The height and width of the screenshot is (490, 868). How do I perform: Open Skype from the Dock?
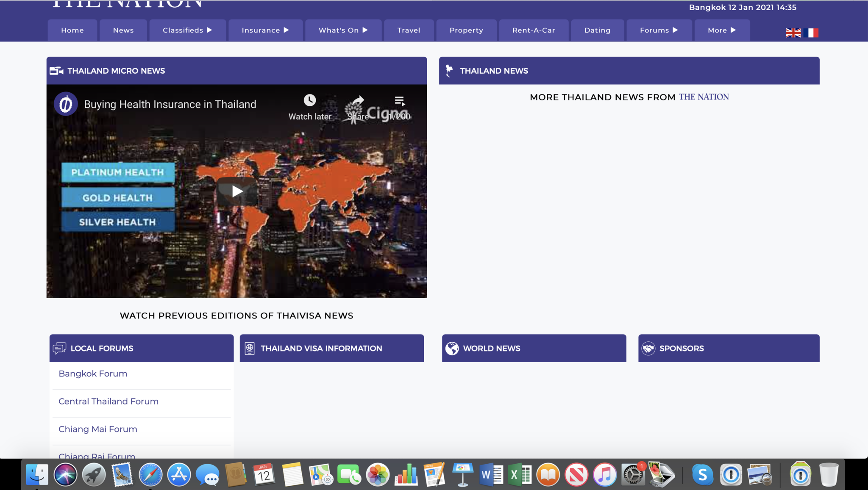pos(702,474)
